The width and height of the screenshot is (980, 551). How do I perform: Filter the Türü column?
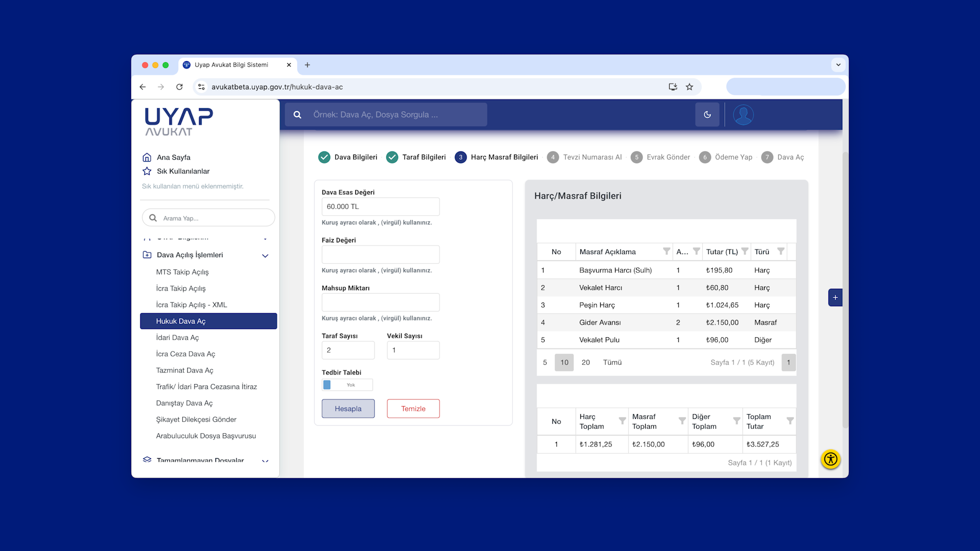[x=780, y=251]
